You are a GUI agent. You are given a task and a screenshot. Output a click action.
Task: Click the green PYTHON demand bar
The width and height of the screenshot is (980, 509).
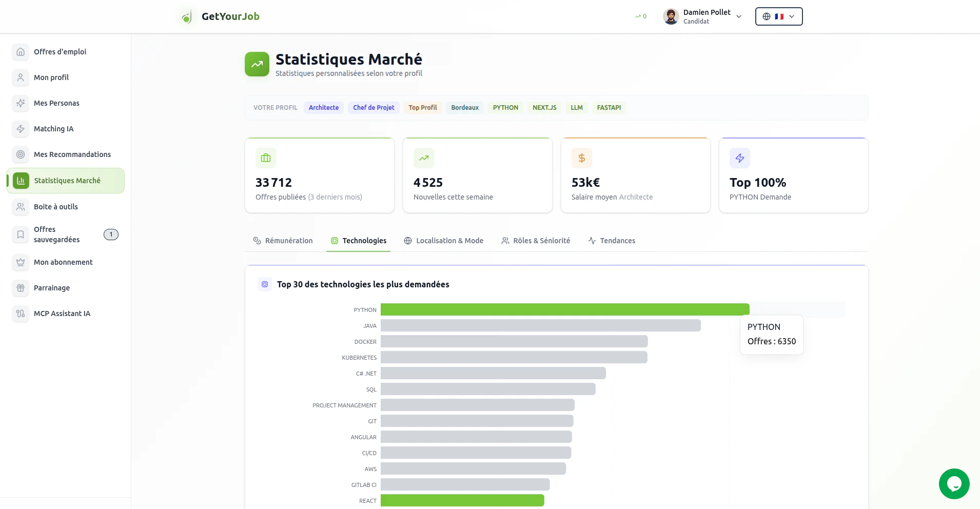[564, 309]
